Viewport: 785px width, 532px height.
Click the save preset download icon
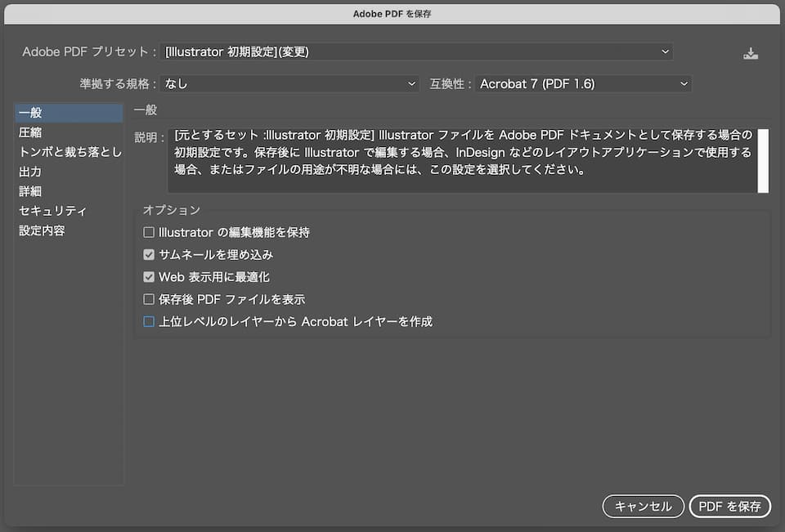coord(751,53)
